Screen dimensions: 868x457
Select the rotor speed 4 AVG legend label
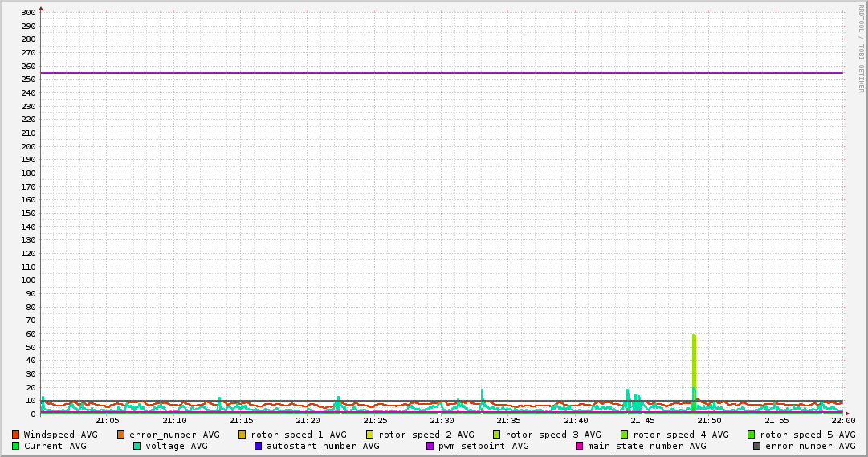pyautogui.click(x=680, y=435)
